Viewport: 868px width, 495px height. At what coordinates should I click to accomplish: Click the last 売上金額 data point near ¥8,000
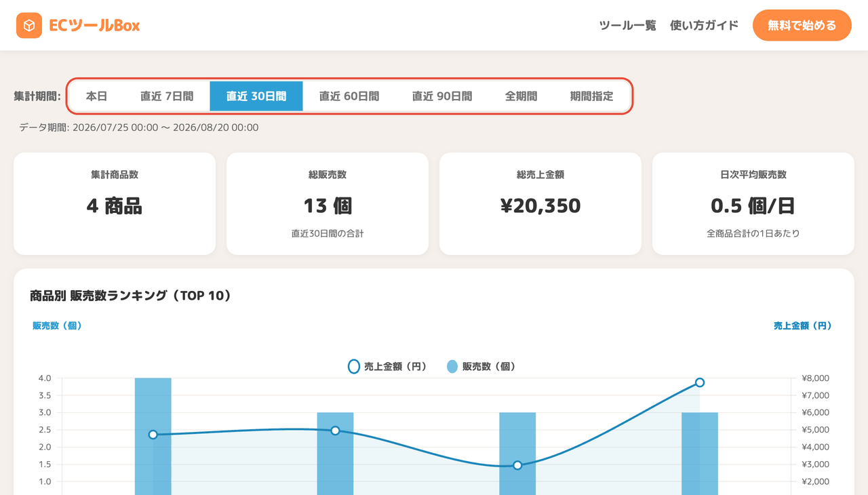tap(700, 382)
